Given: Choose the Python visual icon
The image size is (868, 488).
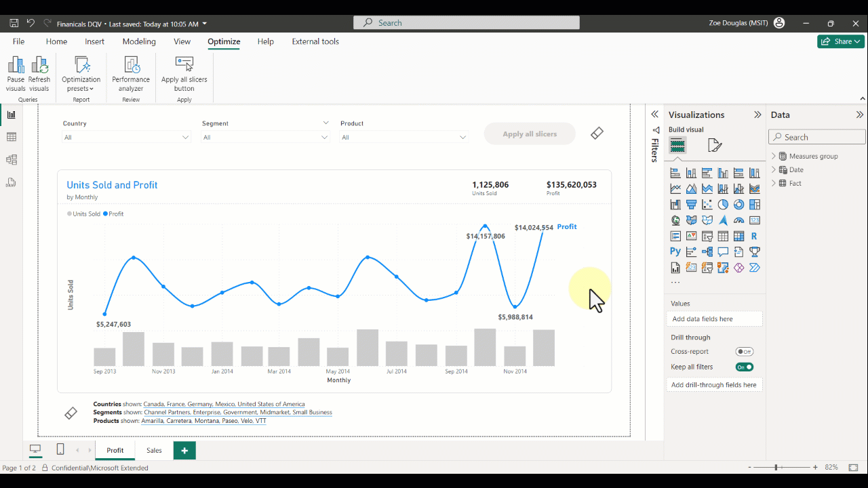Looking at the screenshot, I should click(675, 251).
